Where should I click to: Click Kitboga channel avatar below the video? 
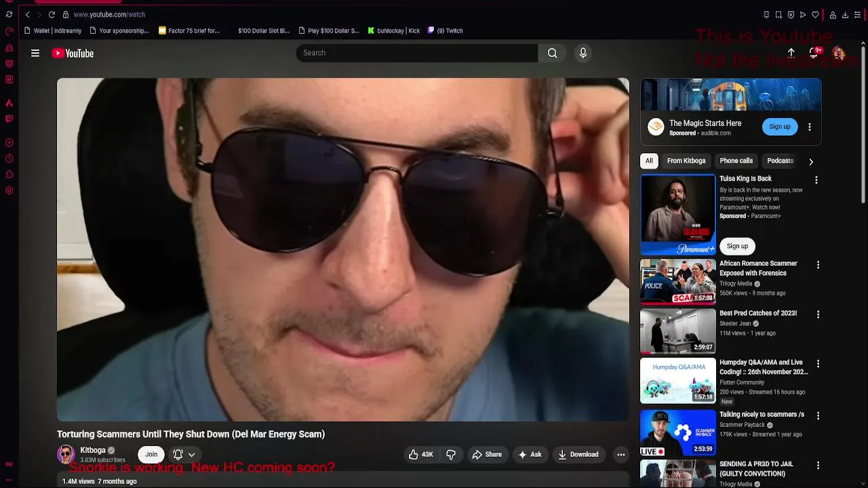(x=66, y=454)
